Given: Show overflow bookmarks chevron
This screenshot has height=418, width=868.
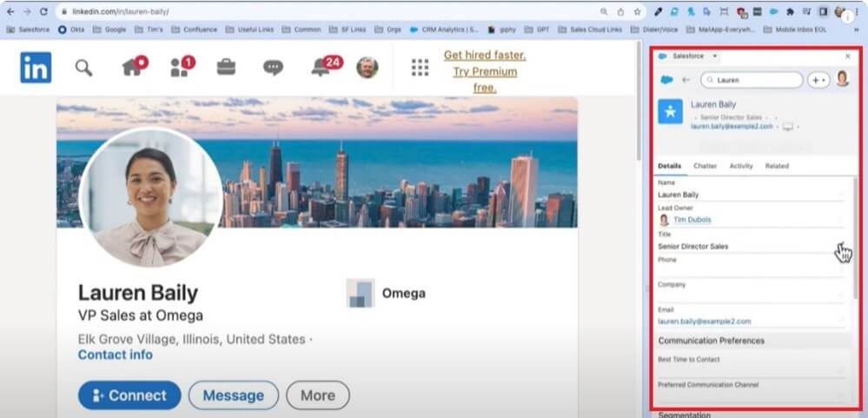Looking at the screenshot, I should pyautogui.click(x=857, y=30).
